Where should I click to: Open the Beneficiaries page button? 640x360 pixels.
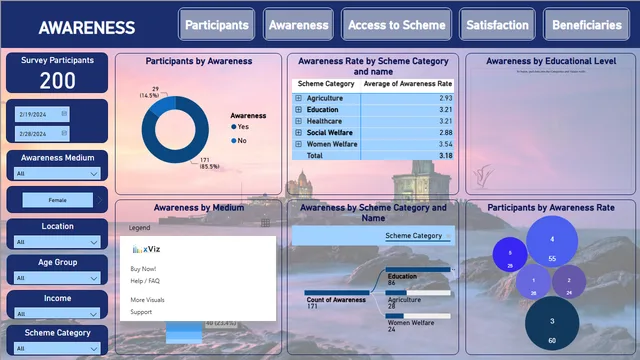point(587,25)
